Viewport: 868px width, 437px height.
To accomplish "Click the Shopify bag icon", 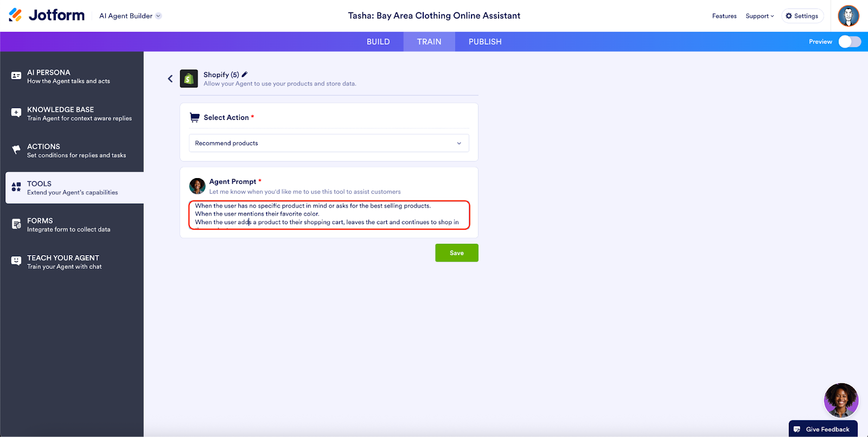I will coord(189,79).
